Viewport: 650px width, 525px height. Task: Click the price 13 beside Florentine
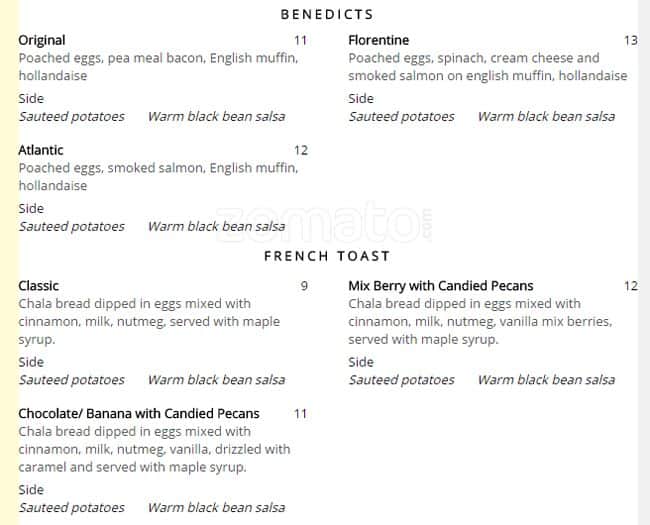point(630,40)
